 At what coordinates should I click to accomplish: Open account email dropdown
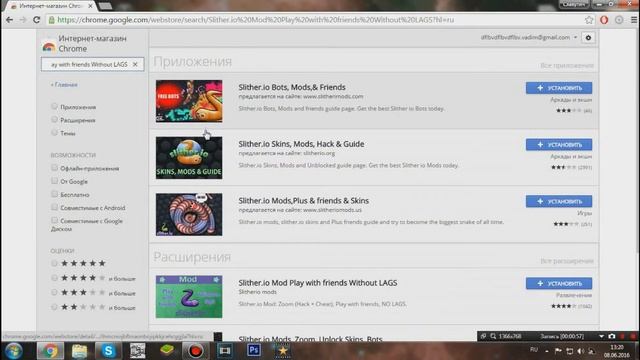click(529, 38)
